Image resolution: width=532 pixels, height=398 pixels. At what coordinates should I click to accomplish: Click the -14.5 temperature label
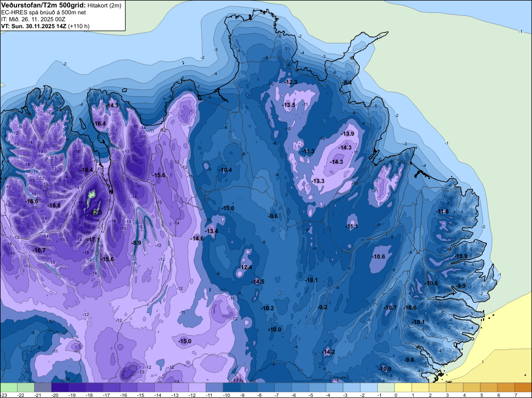point(257,281)
